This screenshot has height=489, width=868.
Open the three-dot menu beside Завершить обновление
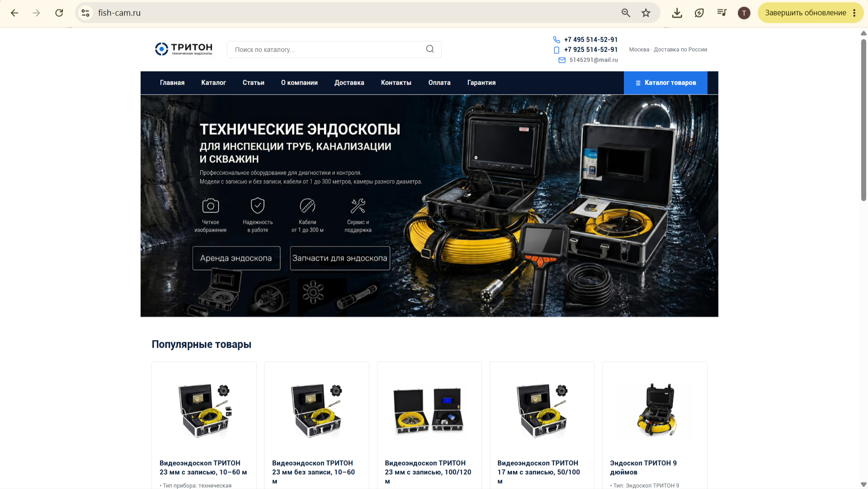pyautogui.click(x=854, y=13)
